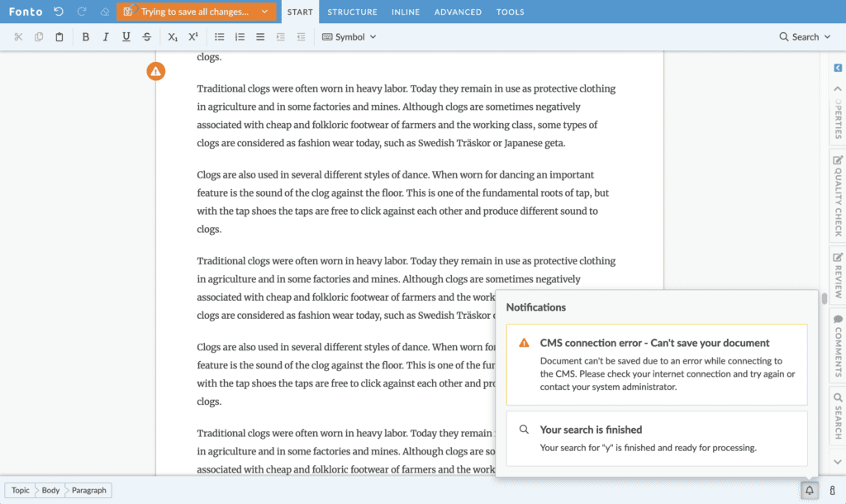Insert a bulleted list
846x504 pixels.
(220, 36)
